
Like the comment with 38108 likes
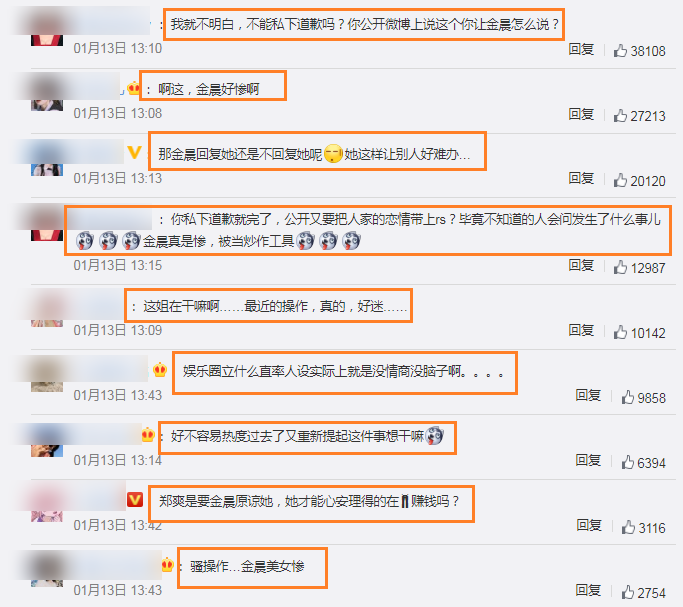coord(620,51)
